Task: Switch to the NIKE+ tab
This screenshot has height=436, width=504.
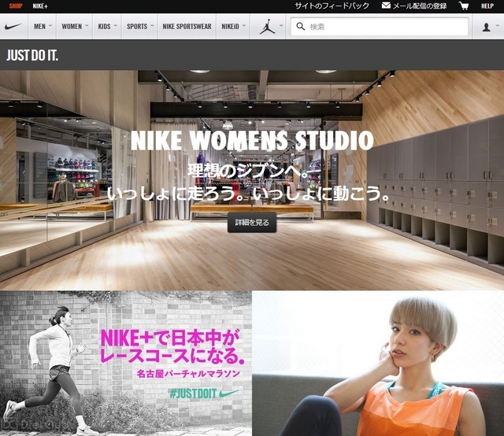Action: 39,6
